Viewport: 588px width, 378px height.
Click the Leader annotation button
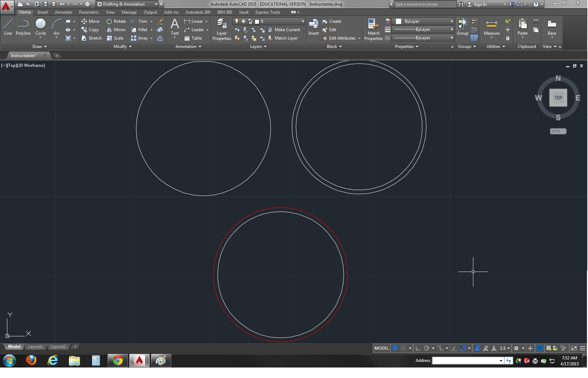tap(194, 30)
